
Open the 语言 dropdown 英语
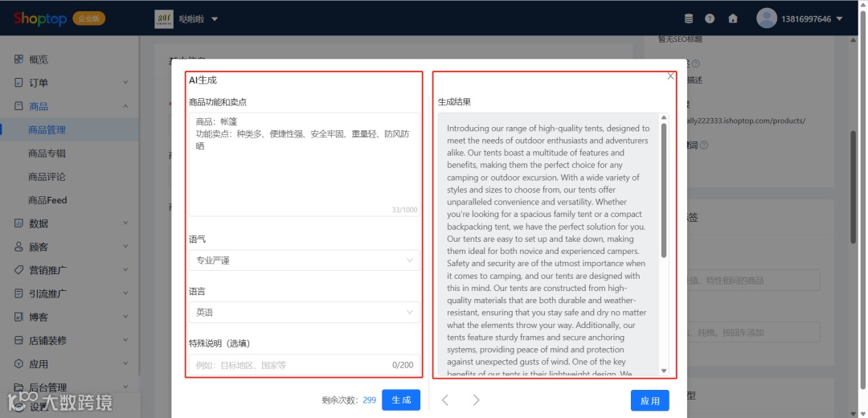click(x=304, y=312)
